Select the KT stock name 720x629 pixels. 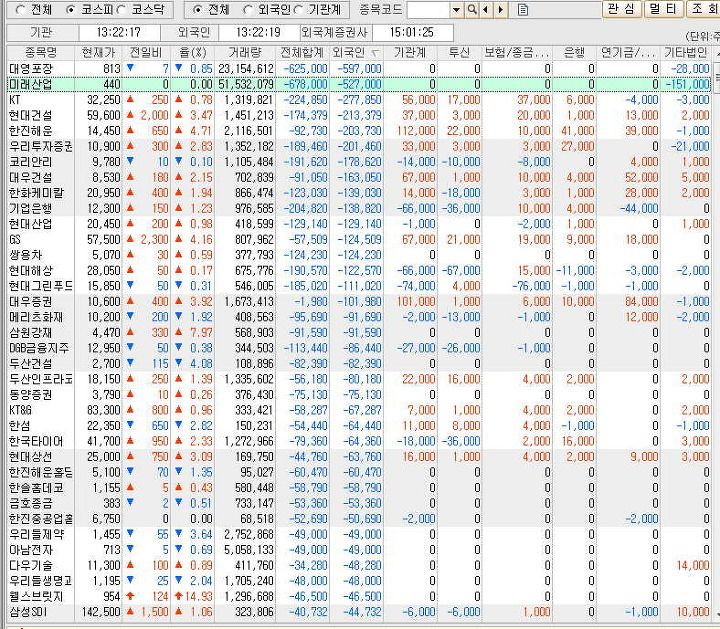14,100
